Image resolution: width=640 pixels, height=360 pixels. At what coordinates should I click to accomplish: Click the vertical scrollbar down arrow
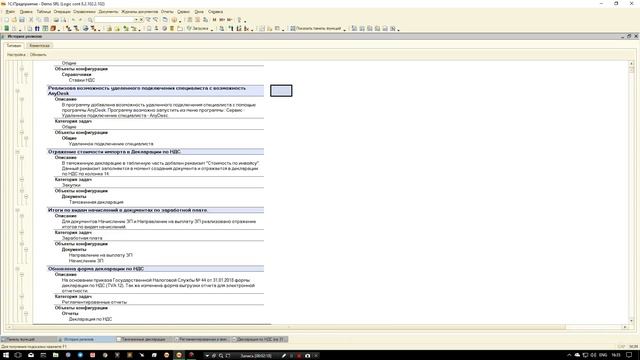tap(631, 321)
